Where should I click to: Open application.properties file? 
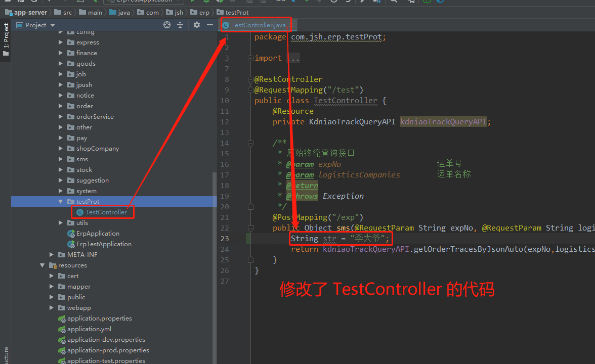tap(99, 318)
